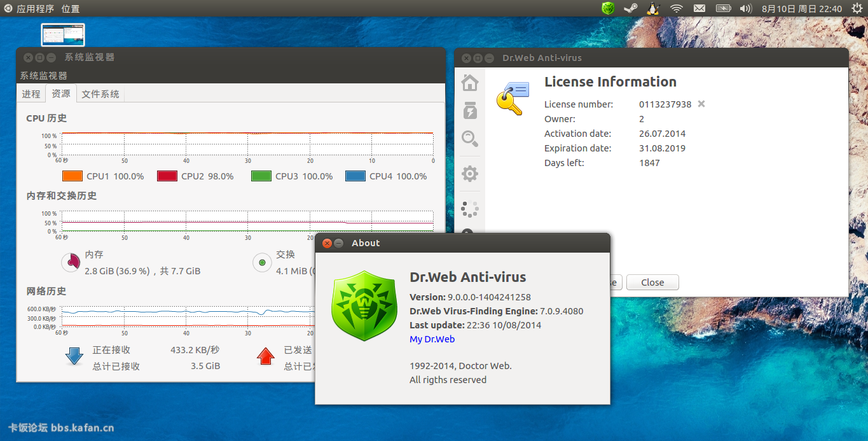868x441 pixels.
Task: Open the sound volume indicator
Action: [x=746, y=8]
